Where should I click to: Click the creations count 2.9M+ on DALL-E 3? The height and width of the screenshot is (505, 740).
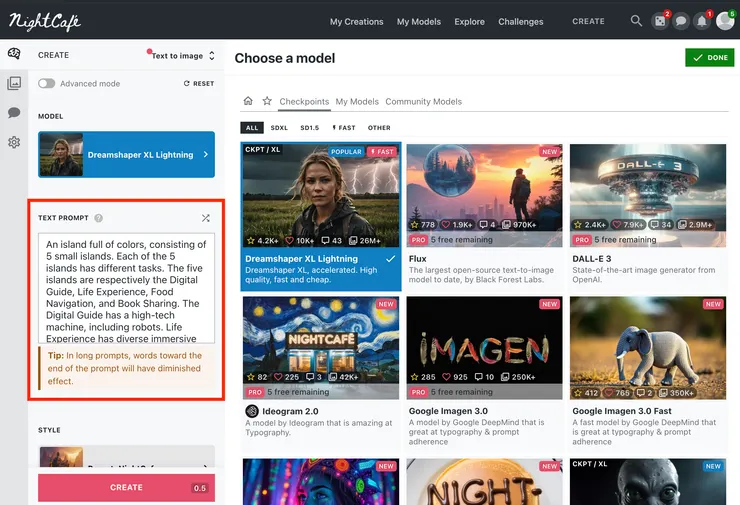(695, 225)
